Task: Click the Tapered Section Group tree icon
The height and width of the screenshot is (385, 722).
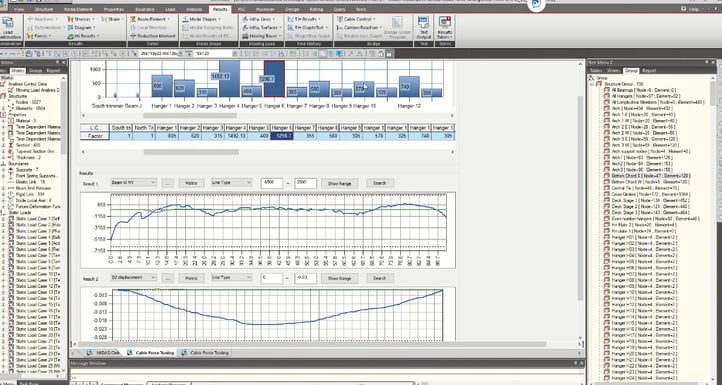Action: [10, 151]
